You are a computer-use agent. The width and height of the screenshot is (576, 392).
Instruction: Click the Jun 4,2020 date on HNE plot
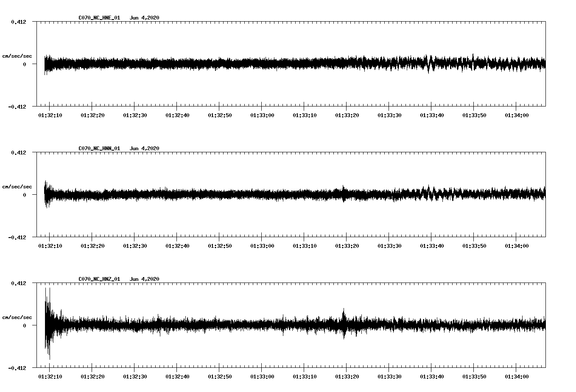coord(145,18)
